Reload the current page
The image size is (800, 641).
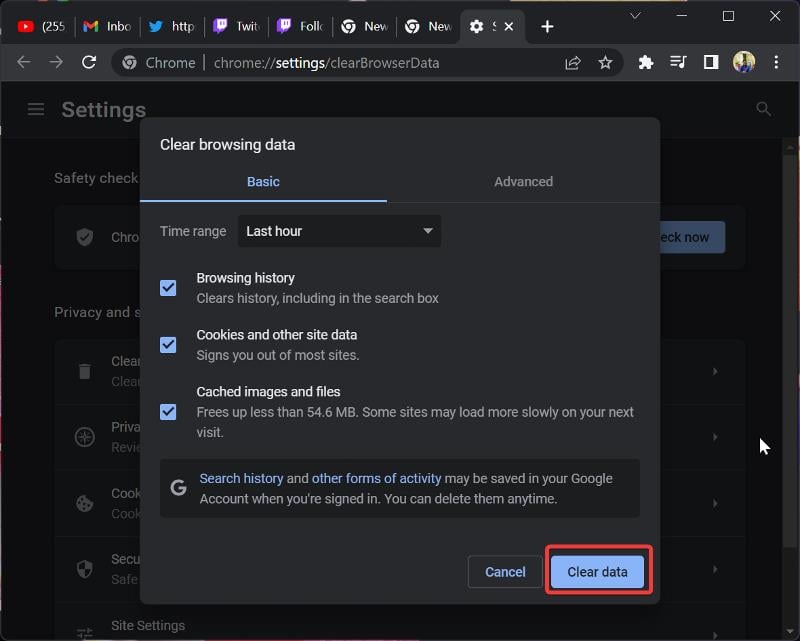[89, 62]
